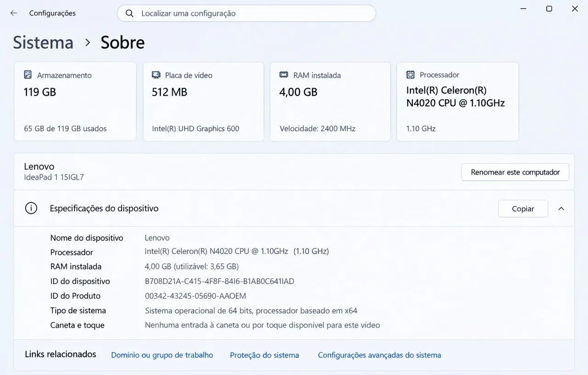Click the IdeaPad 1 15IGL7 model text
Screen dimensions: 588x375
click(54, 177)
